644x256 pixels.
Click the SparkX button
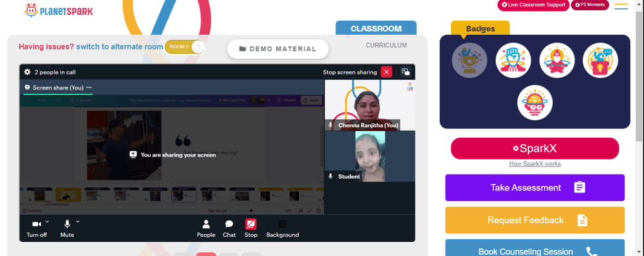pos(535,149)
